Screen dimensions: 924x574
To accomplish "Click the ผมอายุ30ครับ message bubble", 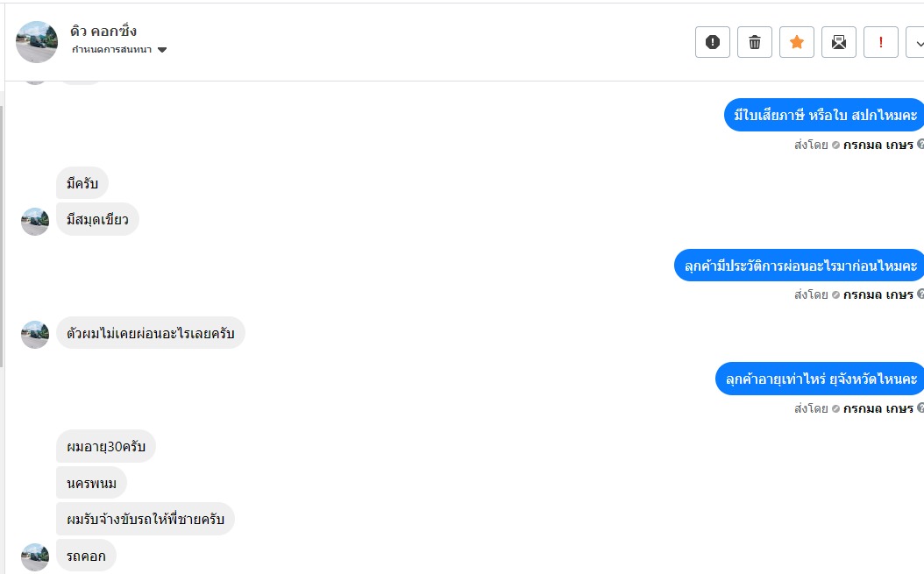I will pos(106,447).
